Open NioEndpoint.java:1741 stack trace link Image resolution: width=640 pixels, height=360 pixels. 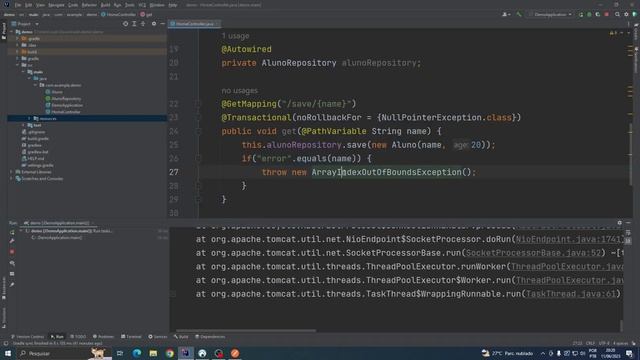point(569,239)
